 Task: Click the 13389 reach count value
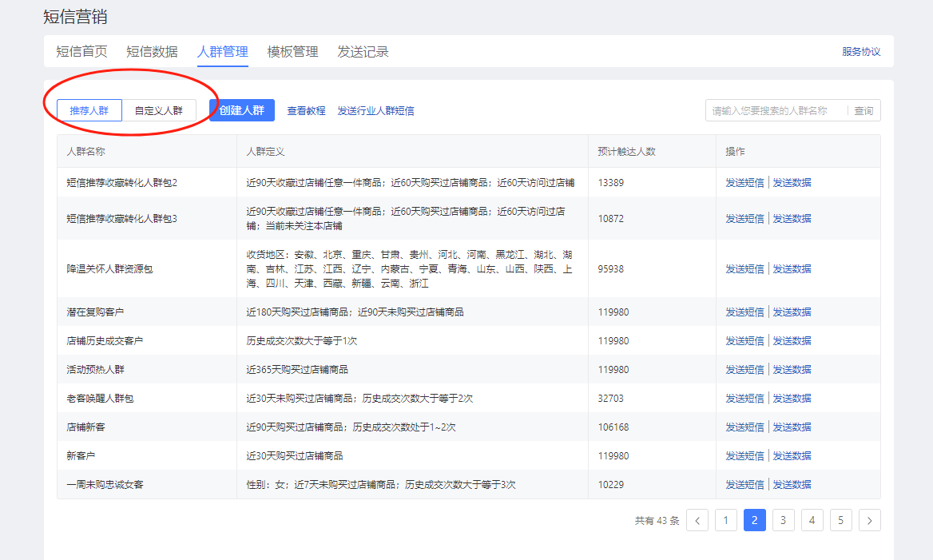(x=611, y=183)
